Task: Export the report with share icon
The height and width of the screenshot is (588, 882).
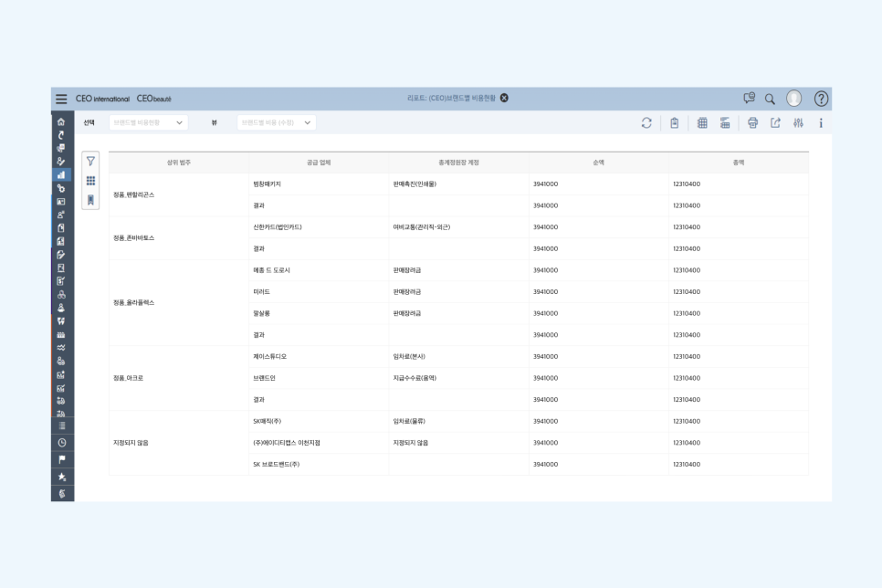Action: tap(776, 122)
